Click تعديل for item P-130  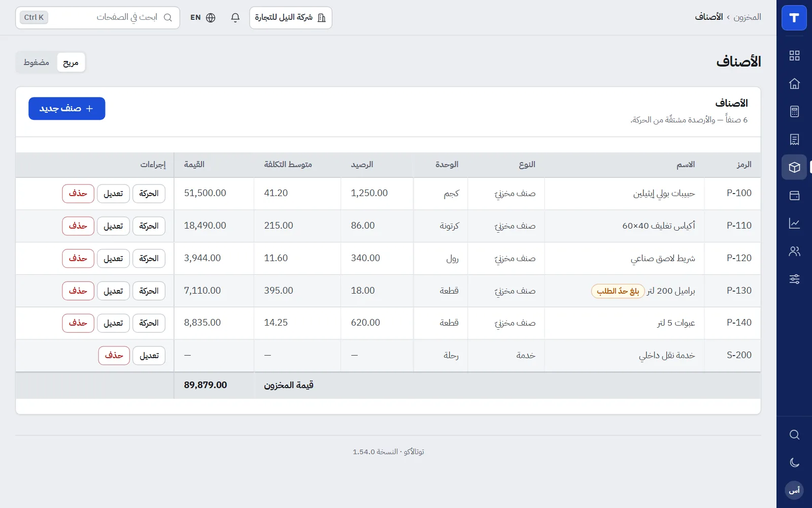pos(113,291)
